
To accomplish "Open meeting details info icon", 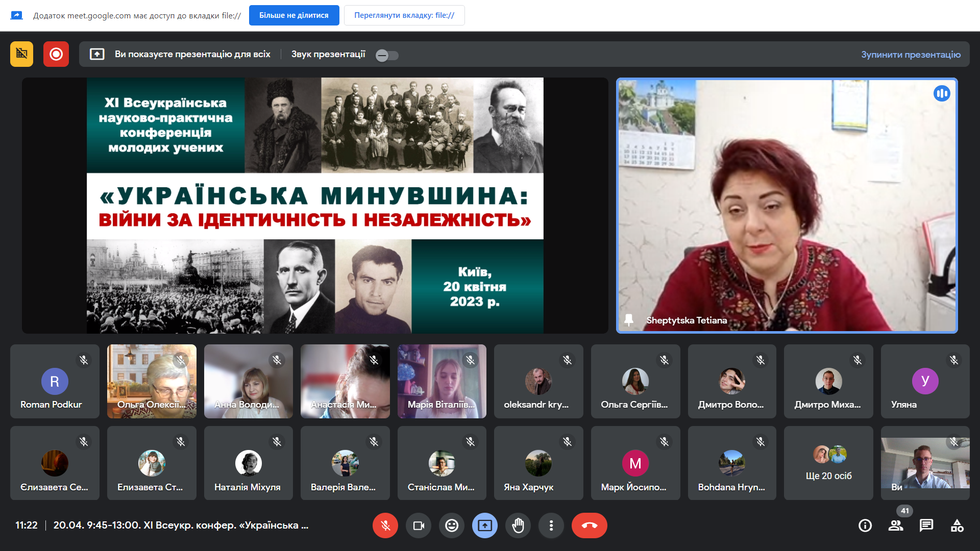I will (x=865, y=525).
